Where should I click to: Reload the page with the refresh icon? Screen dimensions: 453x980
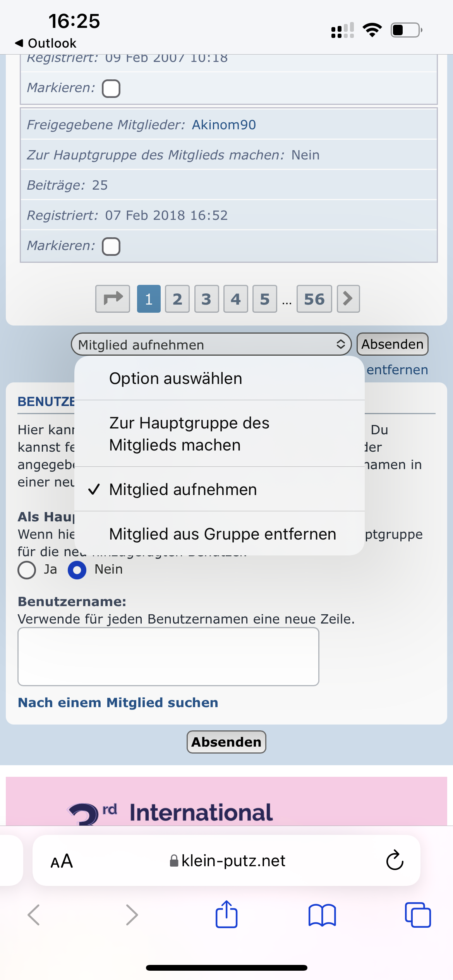click(x=395, y=860)
